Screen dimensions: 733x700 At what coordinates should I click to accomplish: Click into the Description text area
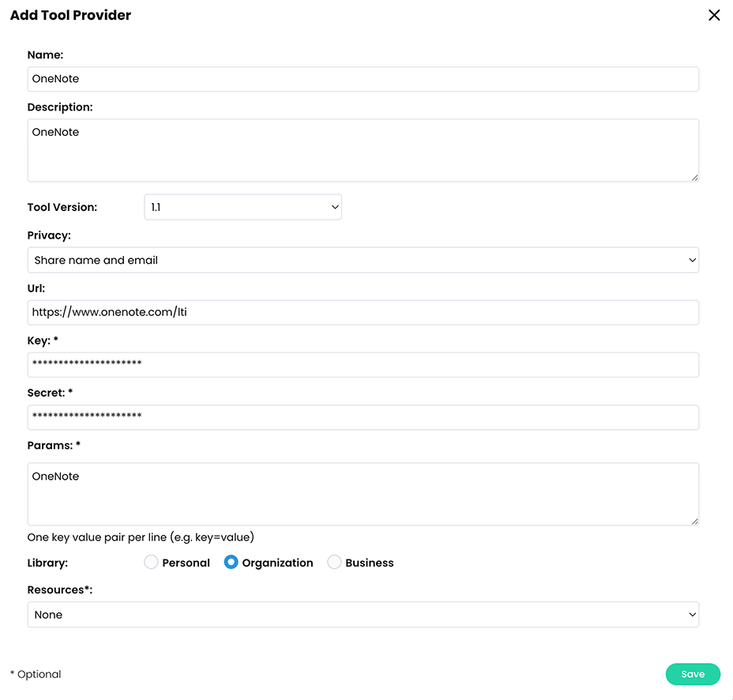coord(363,150)
